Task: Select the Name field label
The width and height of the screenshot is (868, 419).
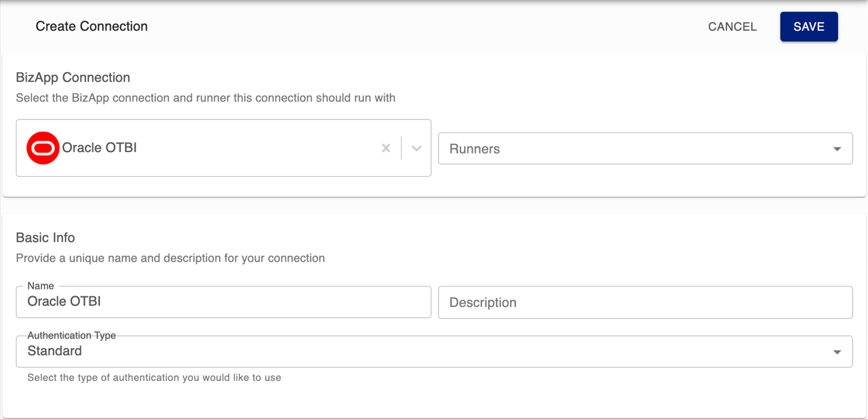Action: click(x=37, y=286)
